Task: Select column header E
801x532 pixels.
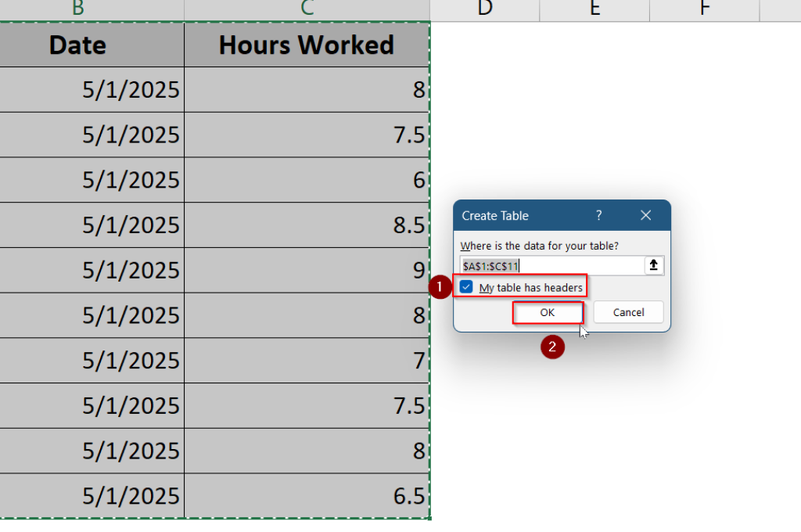Action: 594,10
